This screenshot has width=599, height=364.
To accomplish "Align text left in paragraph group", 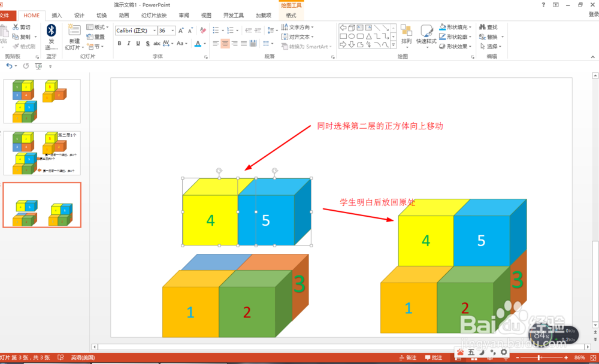I will (x=216, y=44).
